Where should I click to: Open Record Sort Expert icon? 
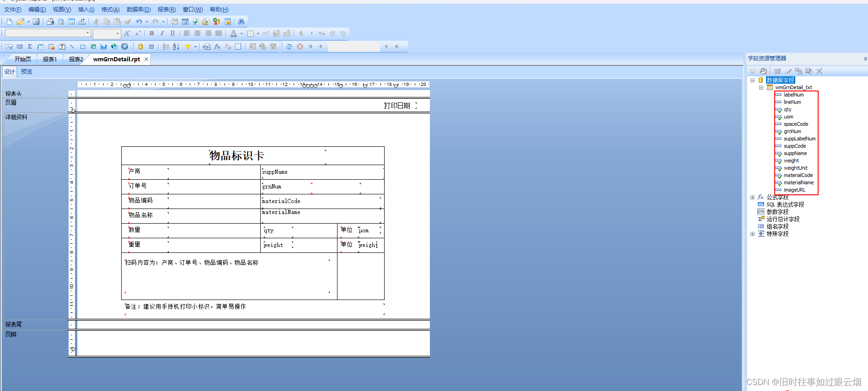point(176,47)
